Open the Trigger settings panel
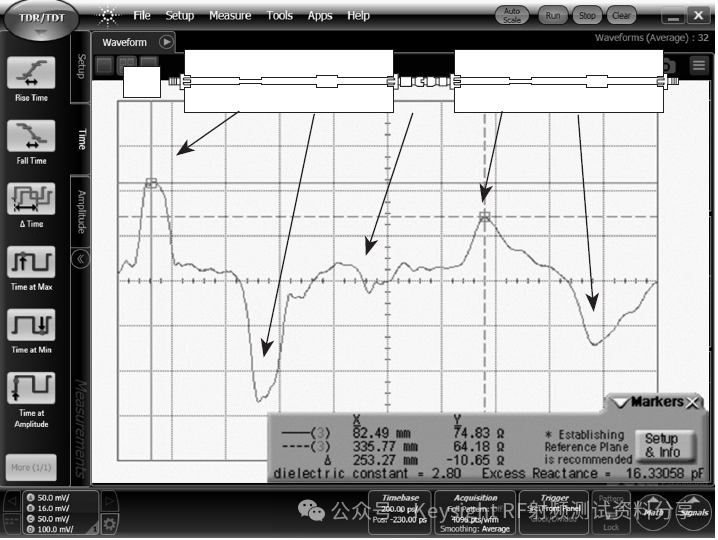 554,513
